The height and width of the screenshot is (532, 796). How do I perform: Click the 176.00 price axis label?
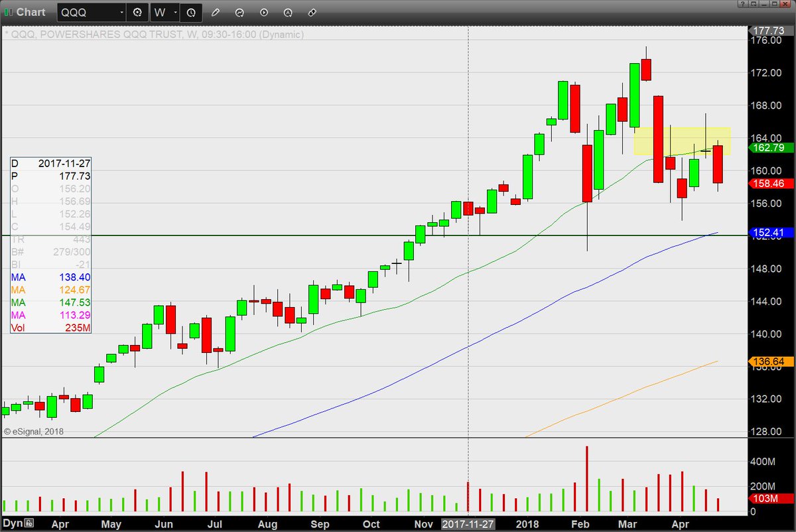pyautogui.click(x=765, y=40)
